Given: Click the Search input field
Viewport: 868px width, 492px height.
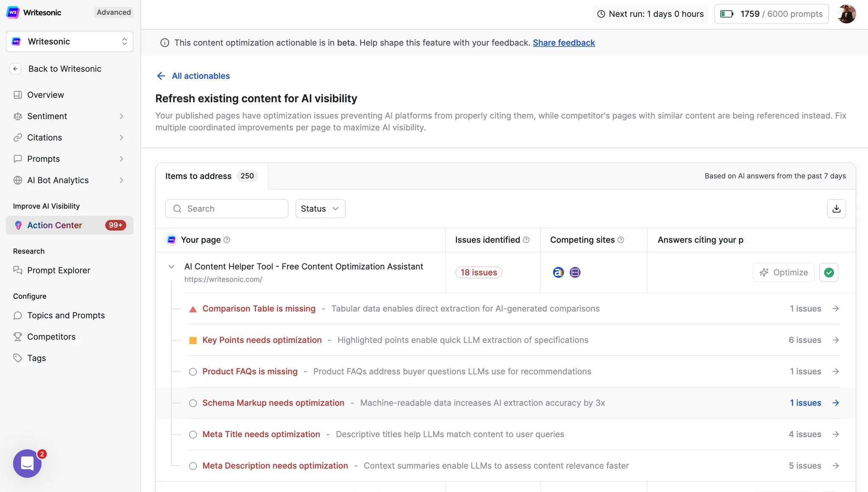Looking at the screenshot, I should pos(227,208).
